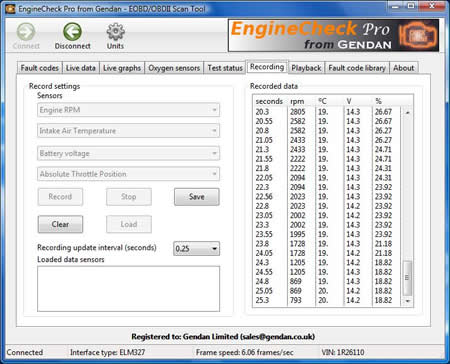The width and height of the screenshot is (450, 364).
Task: Select the row at 20.8 seconds
Action: pos(327,131)
